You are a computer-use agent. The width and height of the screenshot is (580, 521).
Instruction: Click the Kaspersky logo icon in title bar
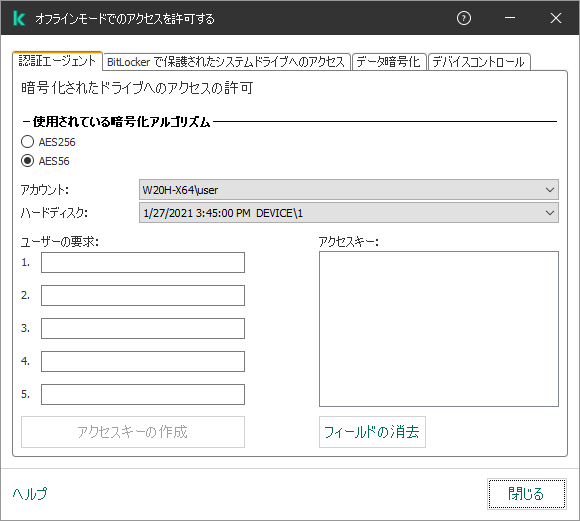pos(19,18)
